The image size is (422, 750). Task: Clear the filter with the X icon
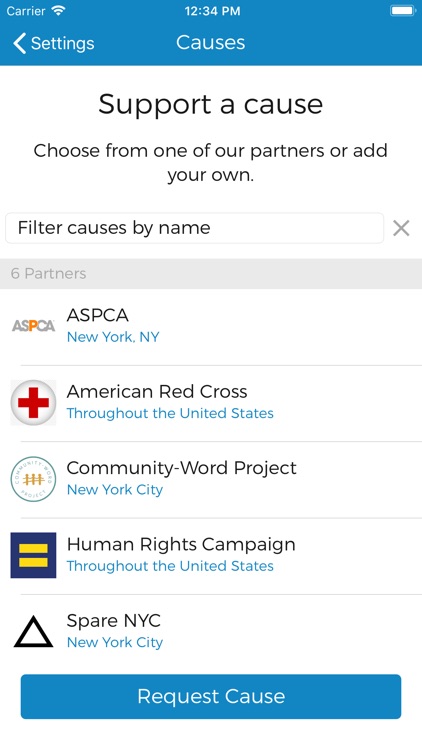pyautogui.click(x=401, y=228)
